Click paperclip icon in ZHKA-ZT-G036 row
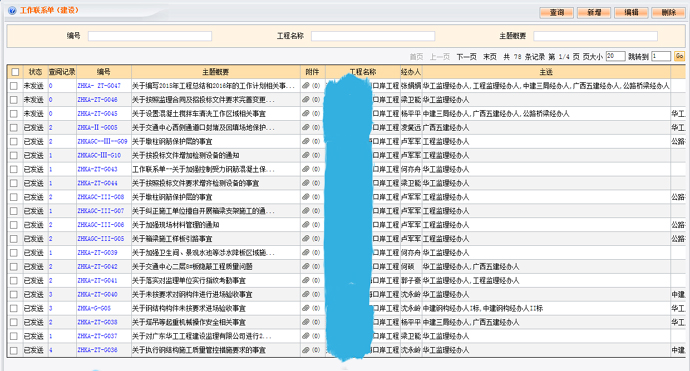The height and width of the screenshot is (371, 690). tap(306, 350)
